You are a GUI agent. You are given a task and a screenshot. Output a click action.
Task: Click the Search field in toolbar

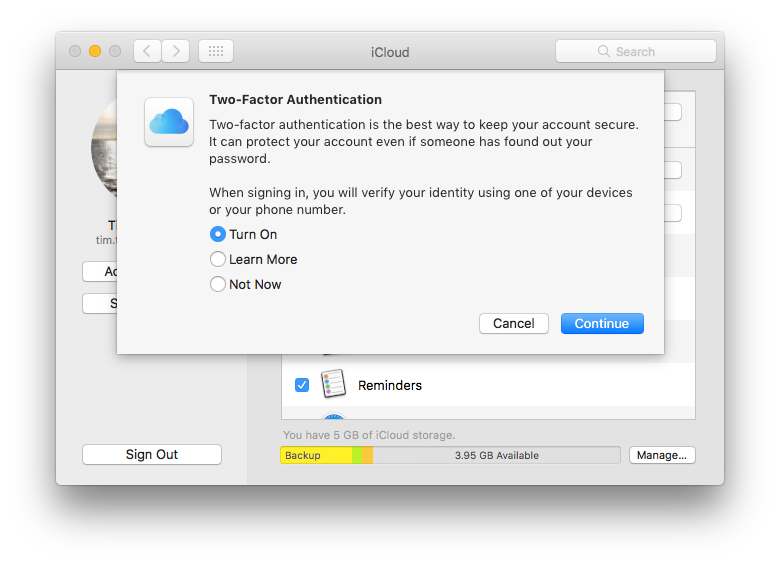[x=636, y=51]
